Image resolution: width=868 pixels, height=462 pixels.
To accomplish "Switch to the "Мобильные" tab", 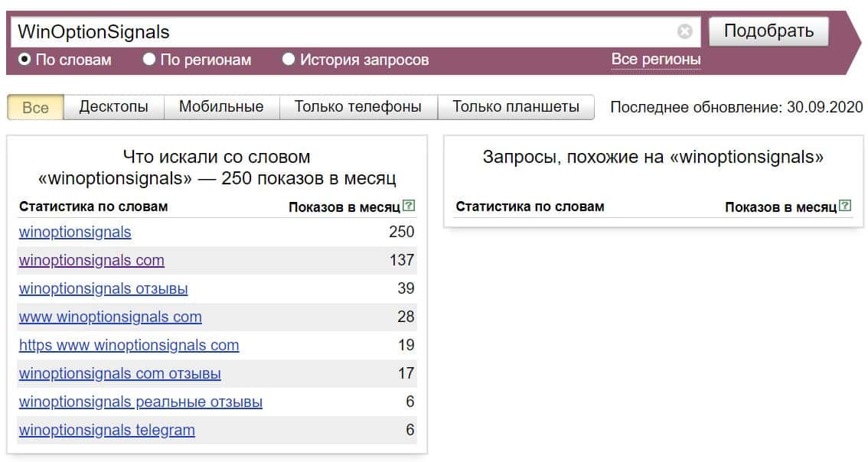I will tap(221, 107).
